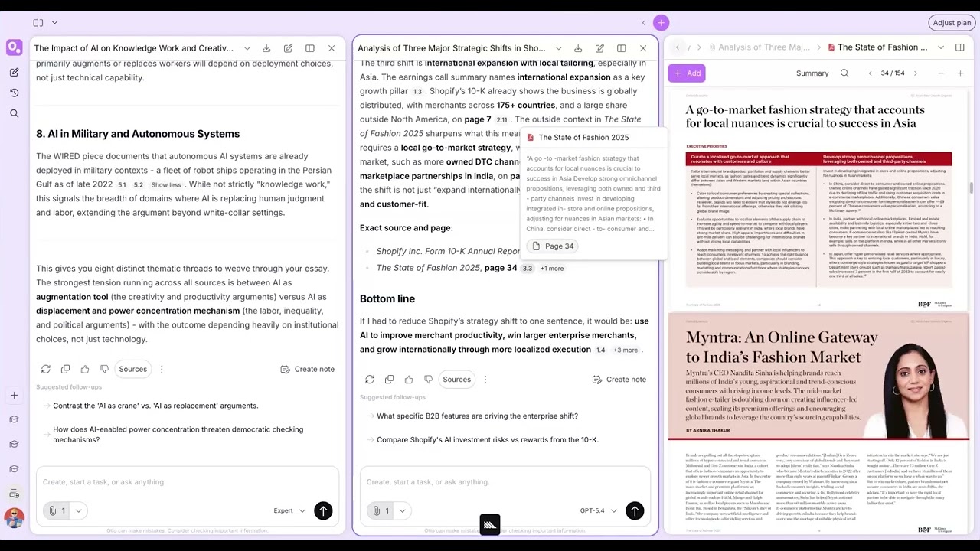This screenshot has height=551, width=980.
Task: Select 'Contrast the AI as crane' follow-up
Action: point(155,406)
